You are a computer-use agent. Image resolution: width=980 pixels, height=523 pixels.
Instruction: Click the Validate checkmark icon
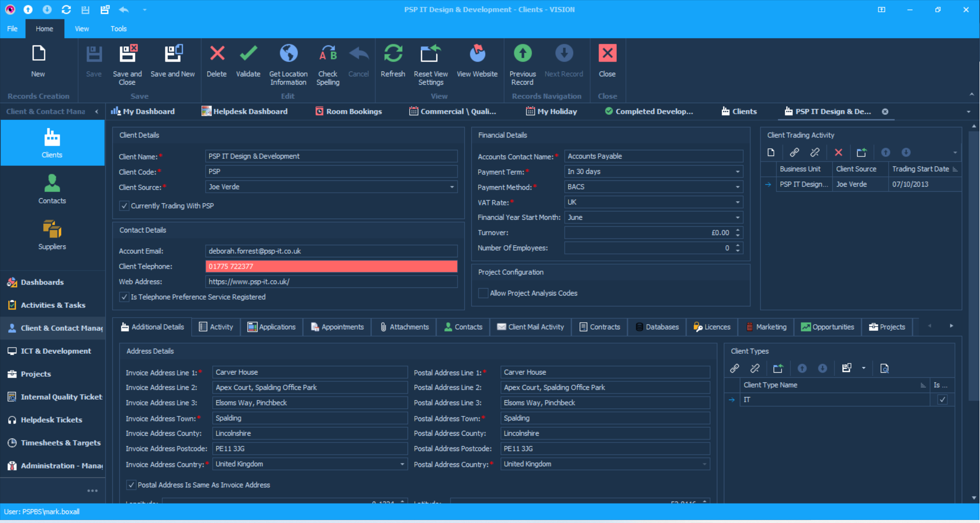pyautogui.click(x=248, y=54)
